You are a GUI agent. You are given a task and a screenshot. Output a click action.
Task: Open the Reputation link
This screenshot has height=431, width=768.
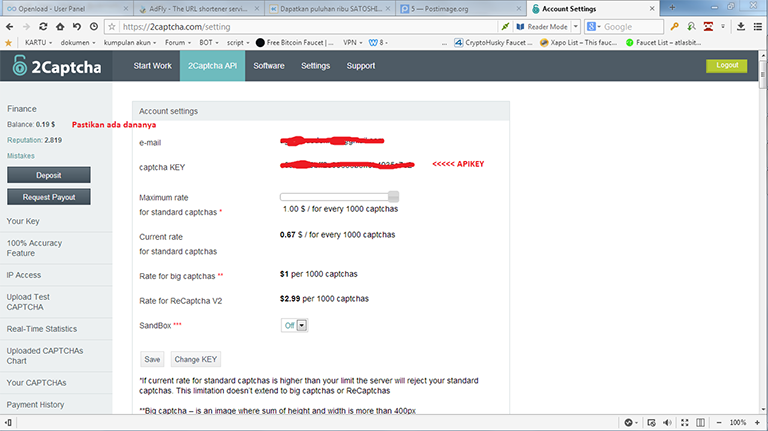pos(24,140)
